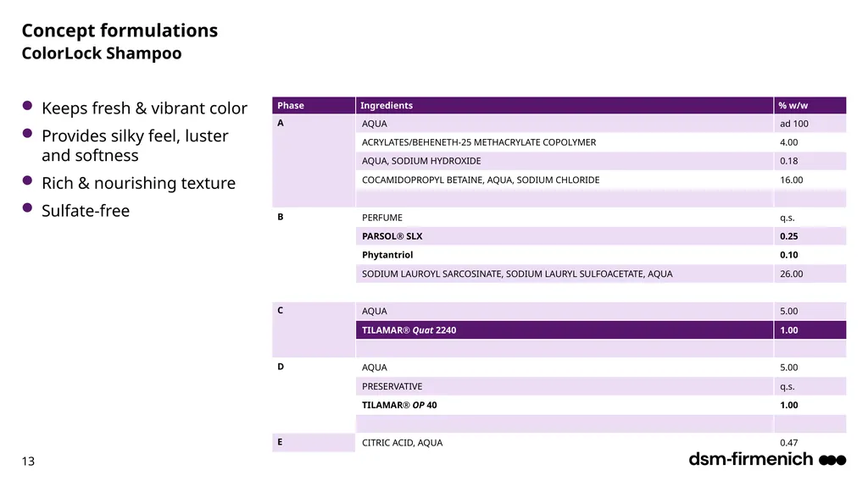Click the '26.00' percentage value
868x487 pixels.
792,274
